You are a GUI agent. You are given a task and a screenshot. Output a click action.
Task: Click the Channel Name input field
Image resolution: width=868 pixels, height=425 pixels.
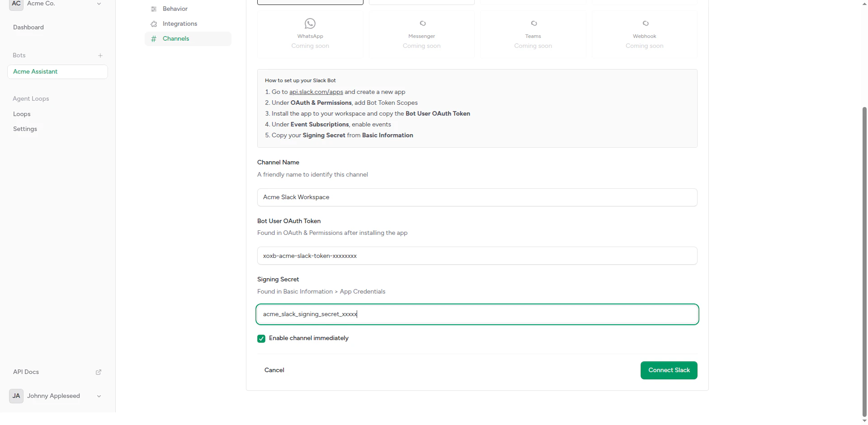click(477, 197)
